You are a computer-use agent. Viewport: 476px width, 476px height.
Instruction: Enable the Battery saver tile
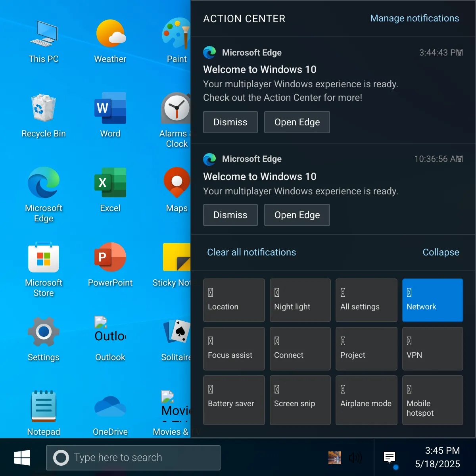pyautogui.click(x=234, y=400)
